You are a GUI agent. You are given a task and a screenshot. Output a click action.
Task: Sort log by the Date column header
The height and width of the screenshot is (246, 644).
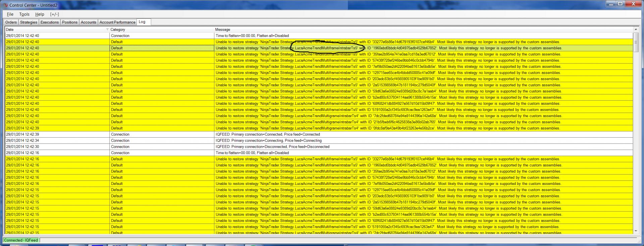tap(57, 30)
